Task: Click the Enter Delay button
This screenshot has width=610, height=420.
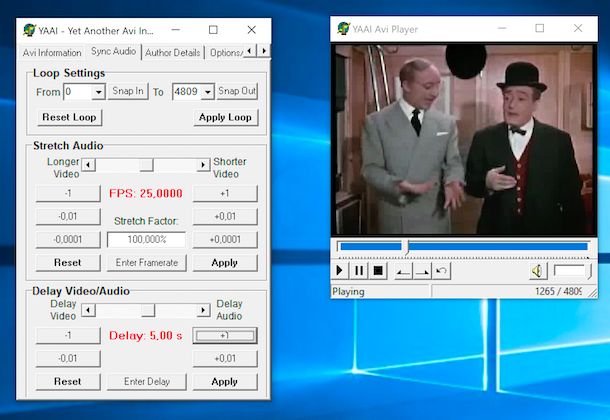Action: point(147,382)
